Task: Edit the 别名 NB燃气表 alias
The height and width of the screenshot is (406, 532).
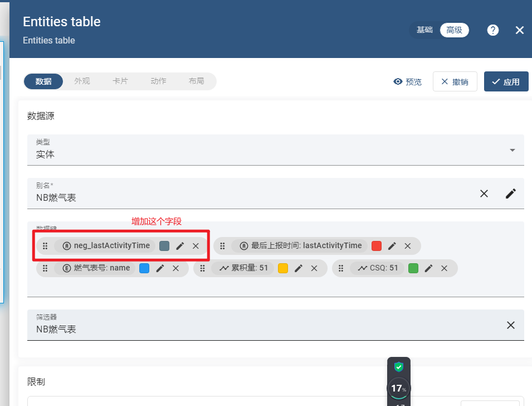Action: coord(511,194)
